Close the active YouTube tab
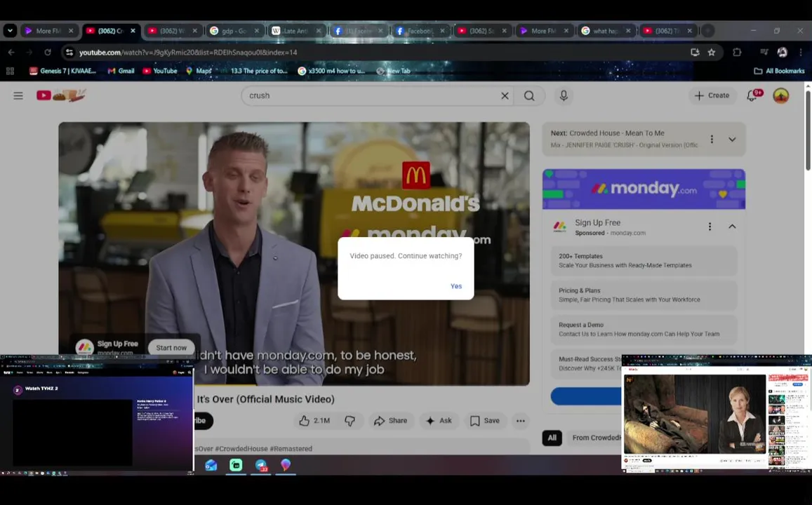 [x=133, y=31]
